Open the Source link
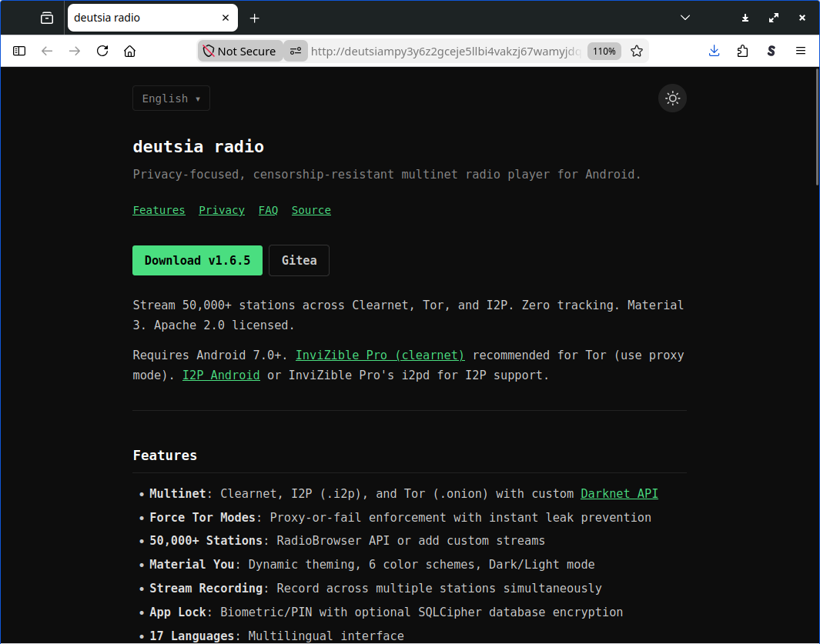The height and width of the screenshot is (644, 820). 311,210
